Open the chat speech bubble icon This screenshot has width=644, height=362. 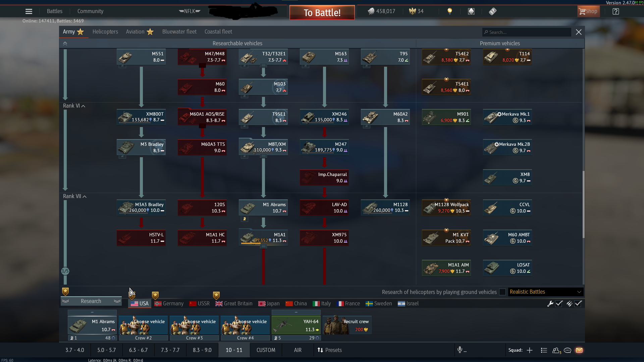[x=568, y=350]
